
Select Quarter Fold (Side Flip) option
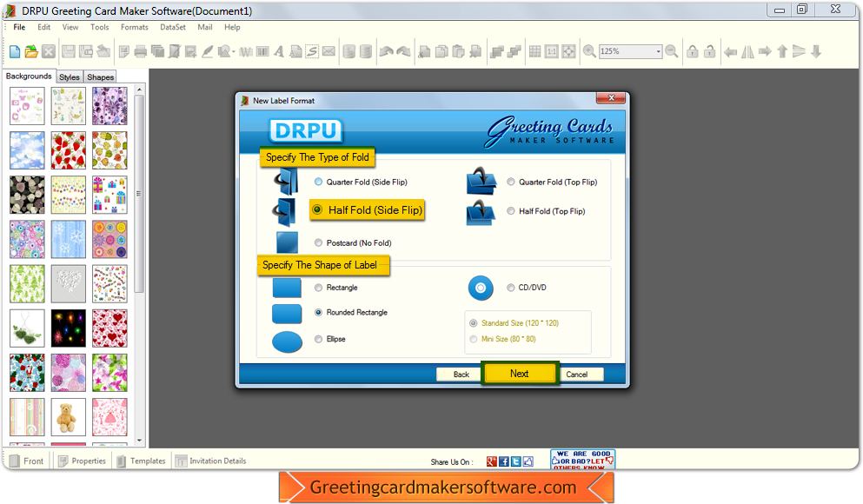[x=361, y=182]
